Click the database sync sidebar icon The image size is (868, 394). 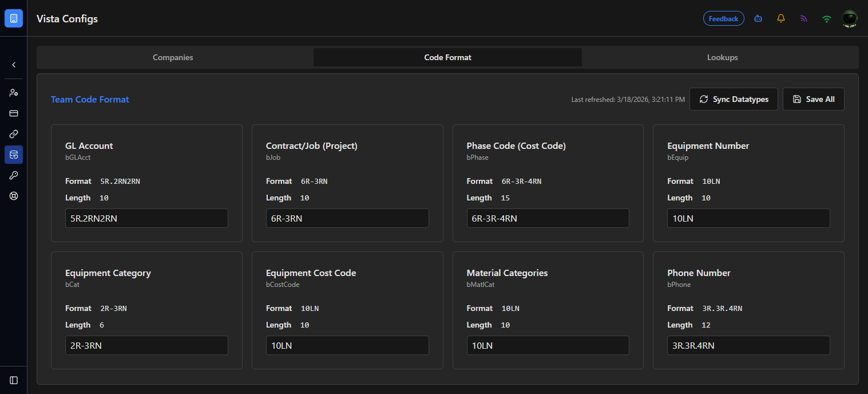pyautogui.click(x=14, y=155)
